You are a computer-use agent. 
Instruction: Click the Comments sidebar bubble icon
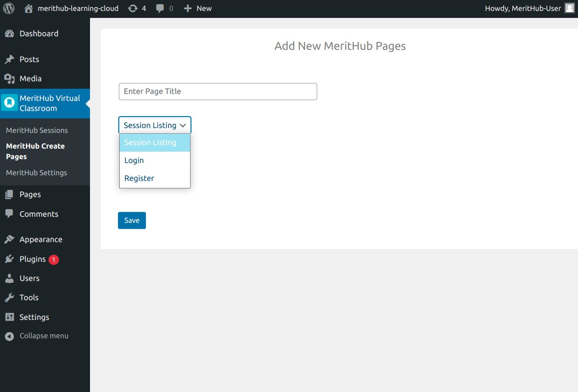tap(9, 214)
